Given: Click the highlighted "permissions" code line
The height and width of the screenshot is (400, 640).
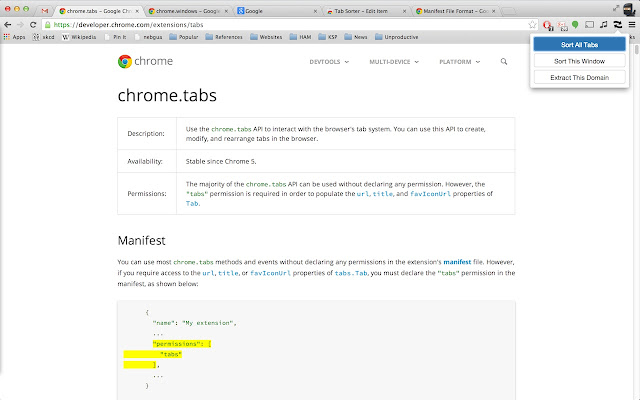Looking at the screenshot, I should (x=182, y=344).
